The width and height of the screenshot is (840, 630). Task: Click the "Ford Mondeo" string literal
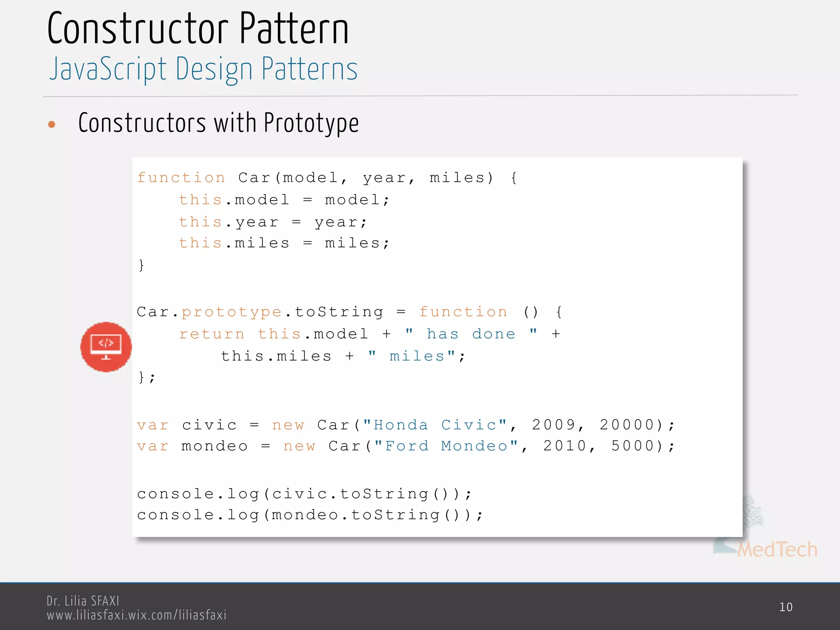click(x=446, y=446)
